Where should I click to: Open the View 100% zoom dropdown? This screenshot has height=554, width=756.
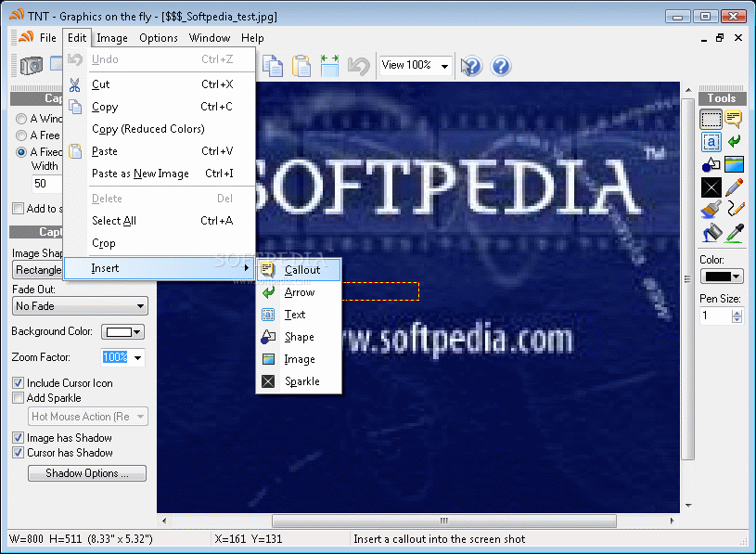point(416,65)
